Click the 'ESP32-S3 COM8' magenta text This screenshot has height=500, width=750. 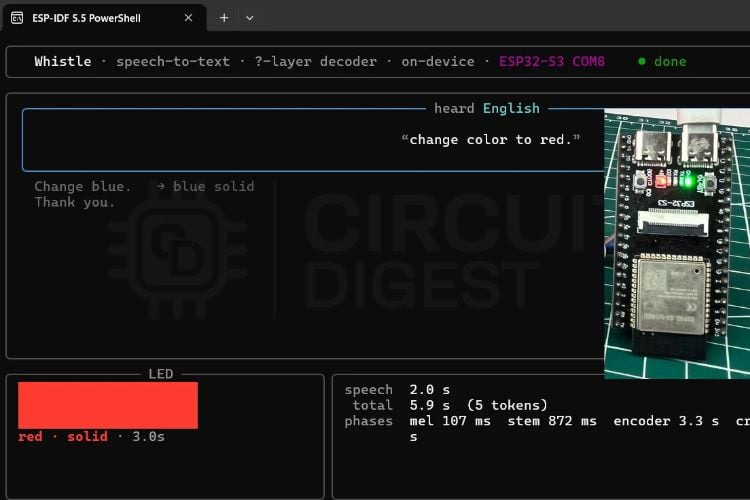pos(552,62)
